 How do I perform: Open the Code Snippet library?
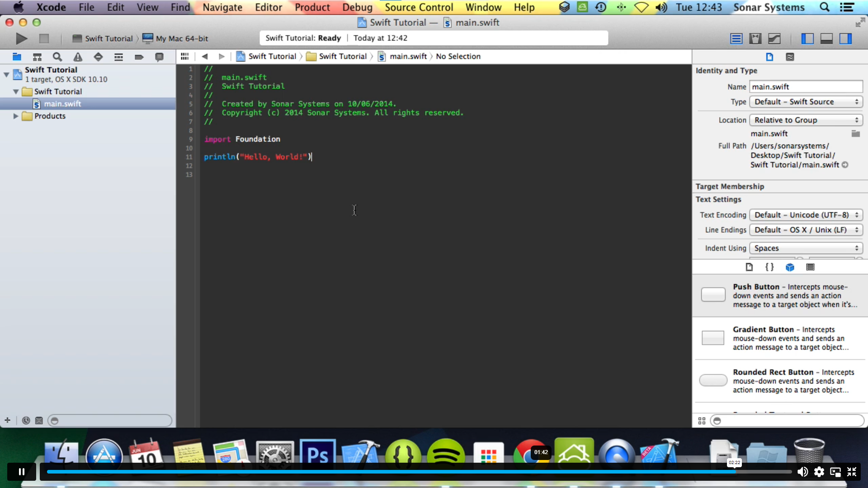pyautogui.click(x=769, y=267)
